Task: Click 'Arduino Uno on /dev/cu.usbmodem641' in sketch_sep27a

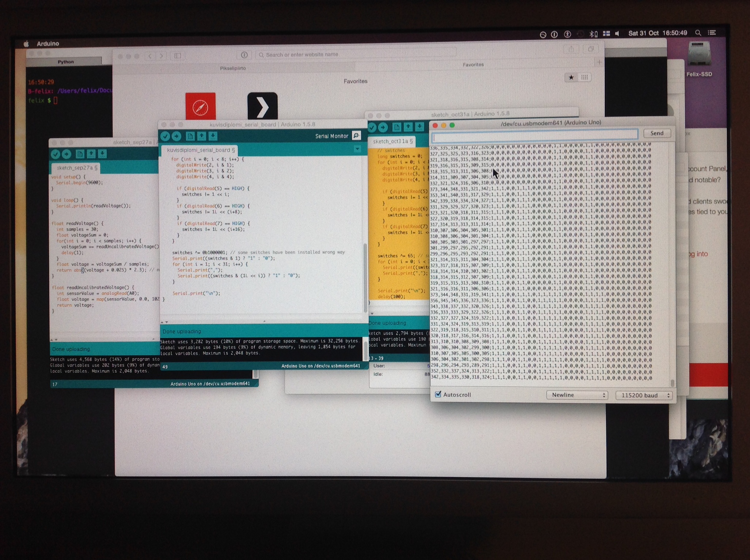Action: click(x=210, y=383)
